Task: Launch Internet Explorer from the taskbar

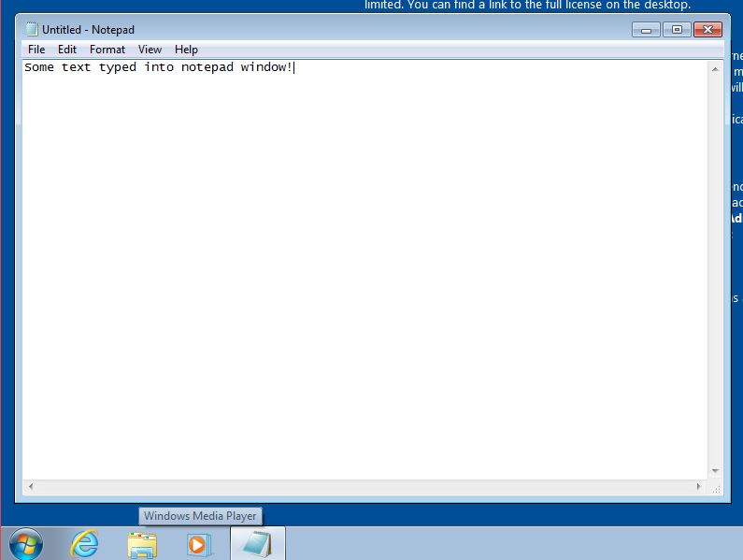Action: tap(84, 543)
